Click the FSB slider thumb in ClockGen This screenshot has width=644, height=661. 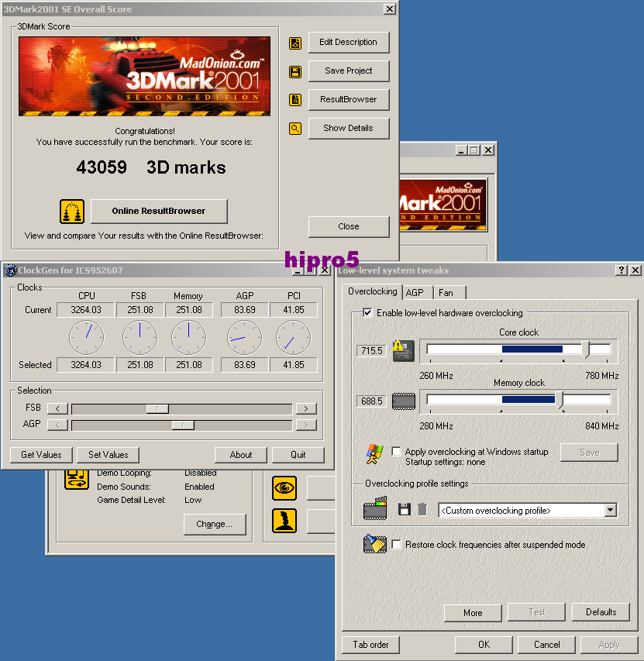[x=157, y=408]
